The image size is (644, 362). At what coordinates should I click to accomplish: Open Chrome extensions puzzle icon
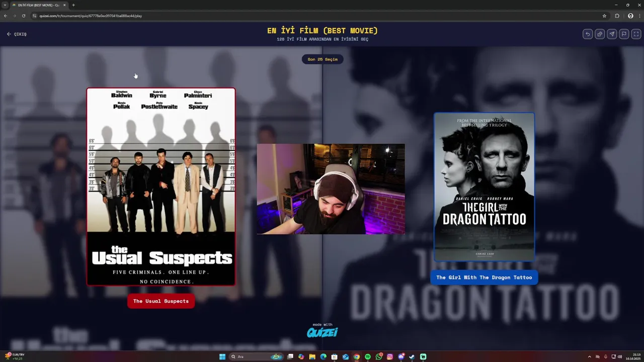pyautogui.click(x=617, y=16)
